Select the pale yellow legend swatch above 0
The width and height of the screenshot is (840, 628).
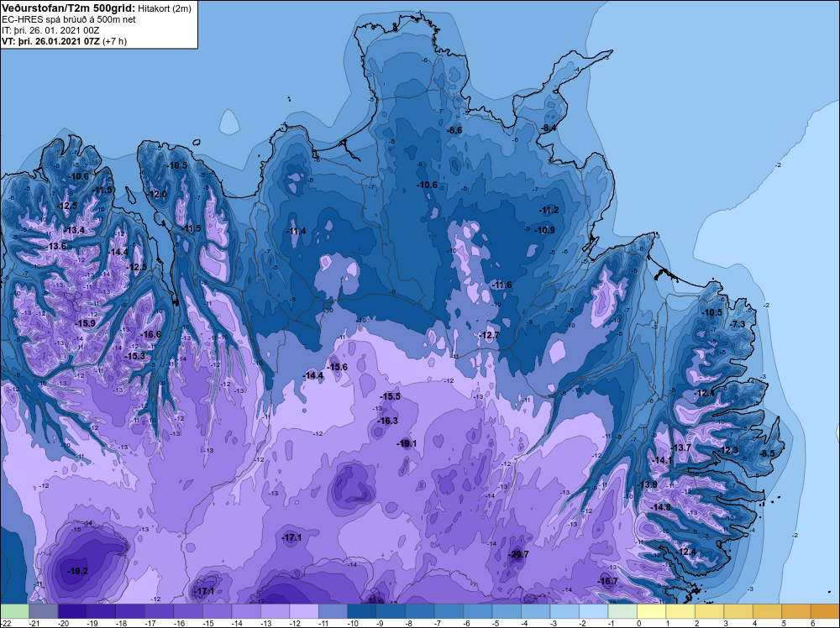click(651, 611)
